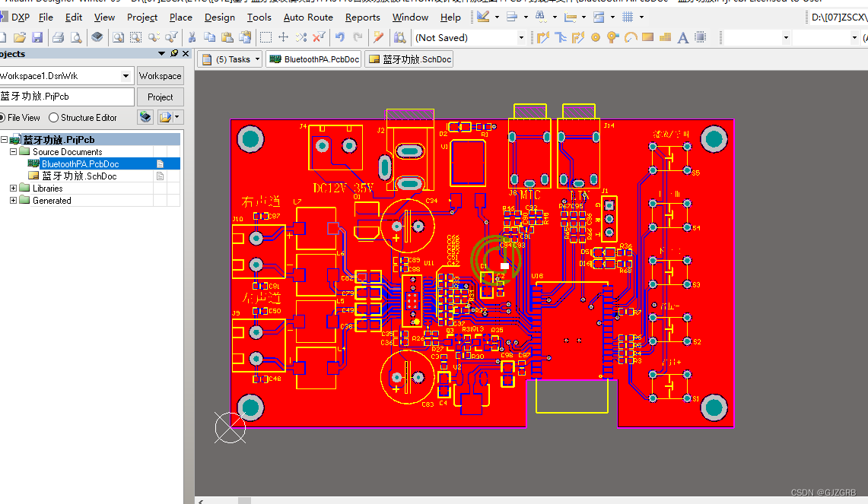Click the Workspace button in Projects panel
868x504 pixels.
tap(160, 75)
